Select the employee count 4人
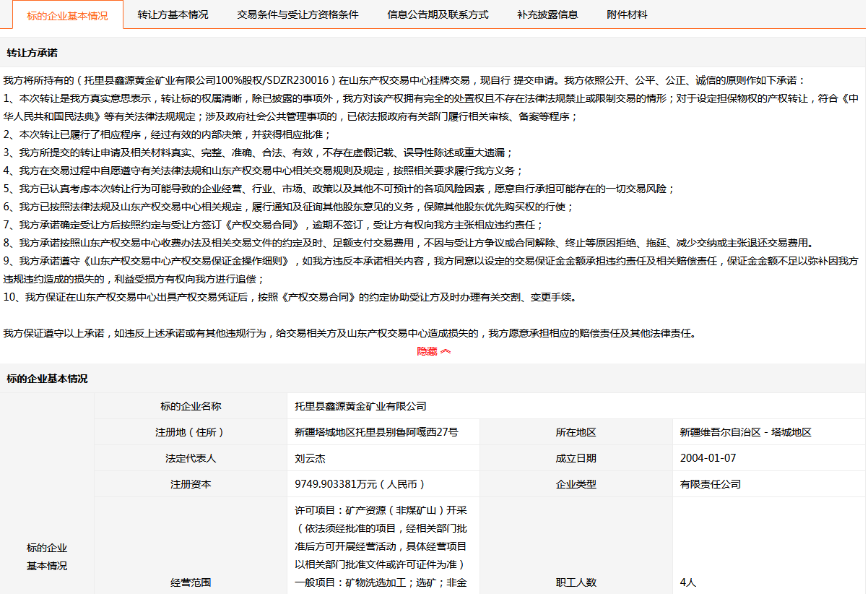This screenshot has width=868, height=594. click(688, 582)
